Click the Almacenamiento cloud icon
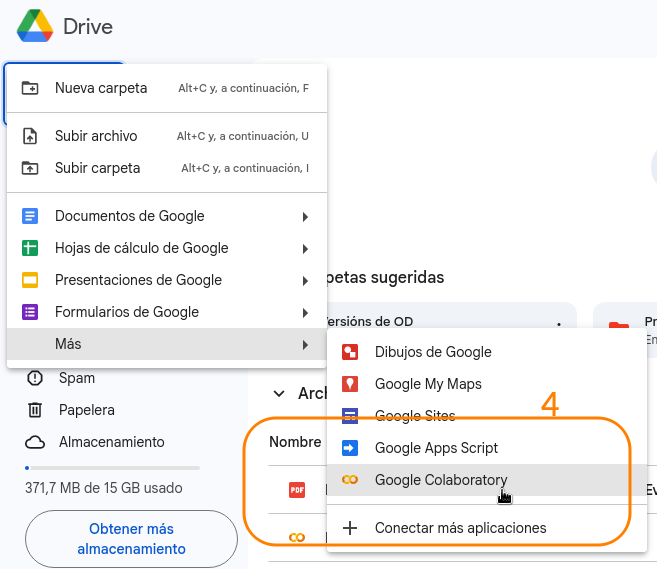This screenshot has width=657, height=569. (x=35, y=442)
